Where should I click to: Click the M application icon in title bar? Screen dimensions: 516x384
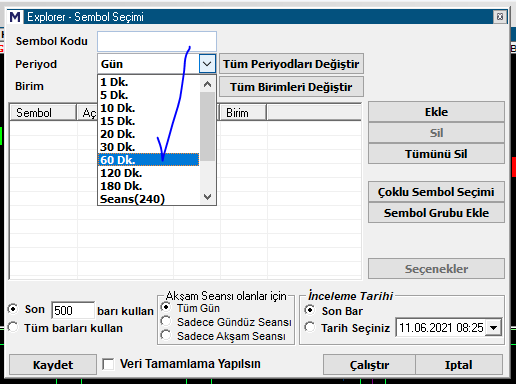point(15,17)
